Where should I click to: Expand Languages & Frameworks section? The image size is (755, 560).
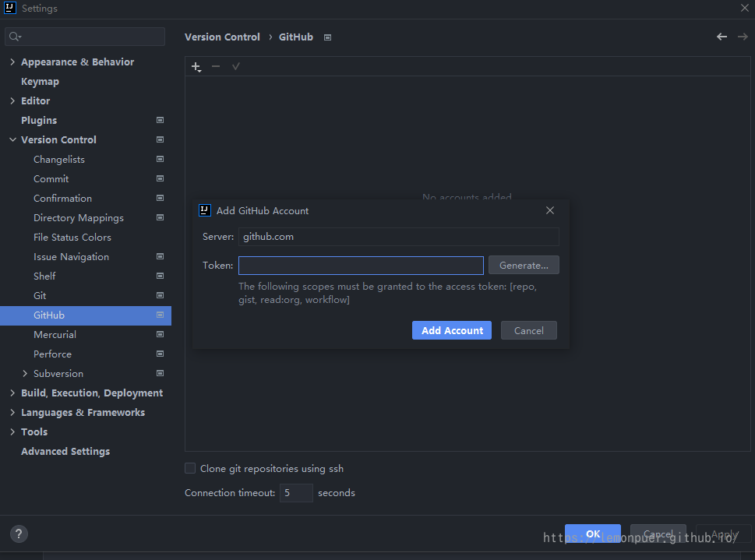12,412
